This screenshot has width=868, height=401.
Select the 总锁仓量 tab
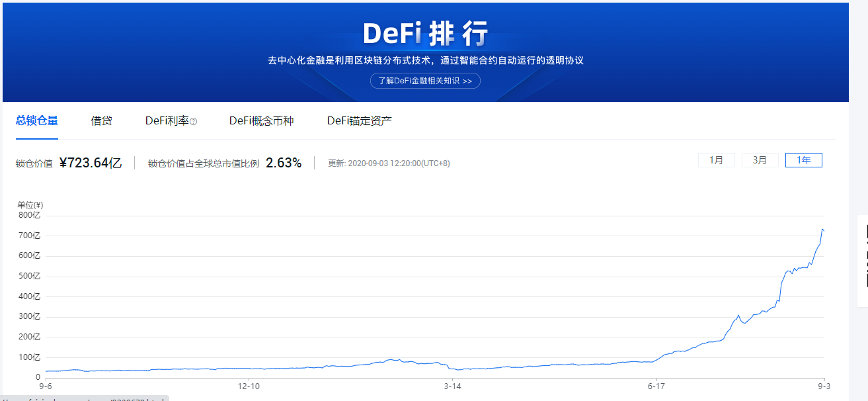pos(37,120)
